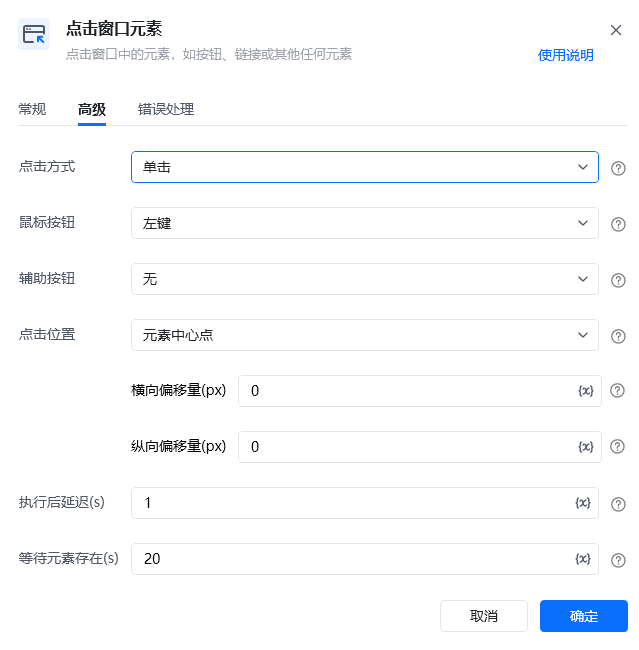The image size is (639, 650).
Task: Open the 错误处理 tab
Action: [x=166, y=109]
